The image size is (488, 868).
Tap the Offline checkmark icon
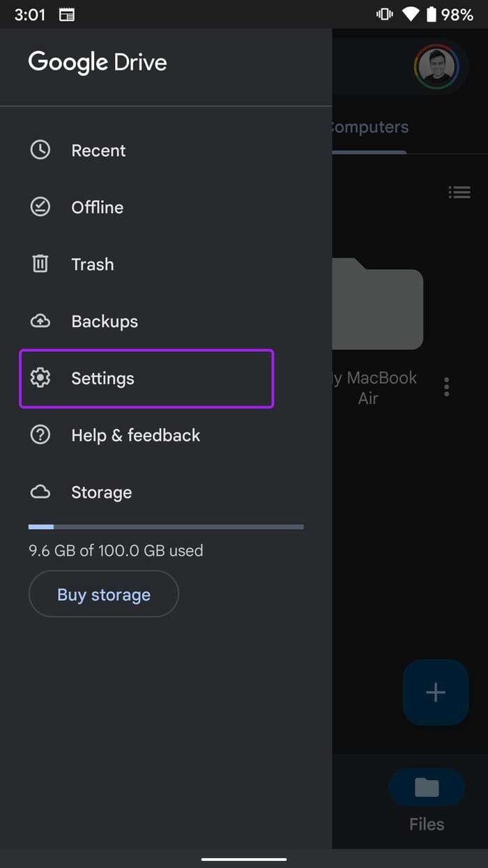click(x=40, y=207)
